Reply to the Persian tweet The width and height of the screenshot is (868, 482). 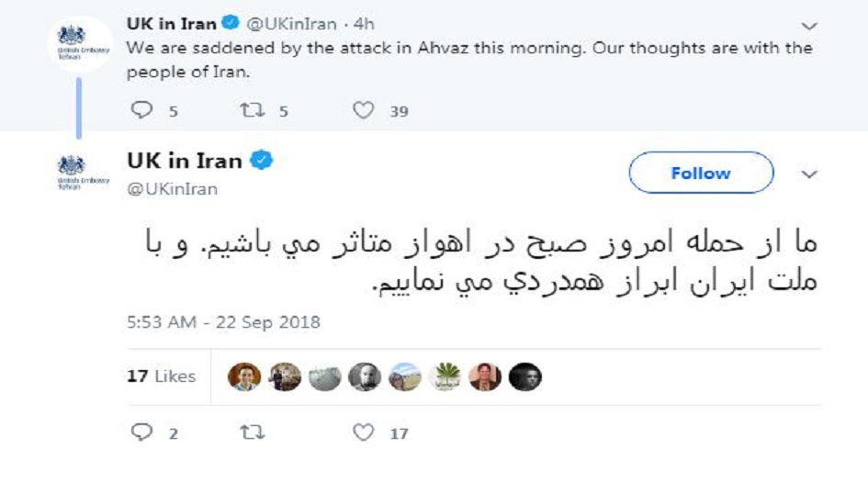click(141, 432)
